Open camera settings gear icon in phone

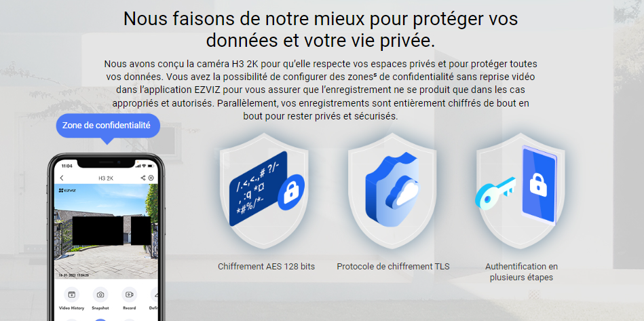pyautogui.click(x=151, y=178)
